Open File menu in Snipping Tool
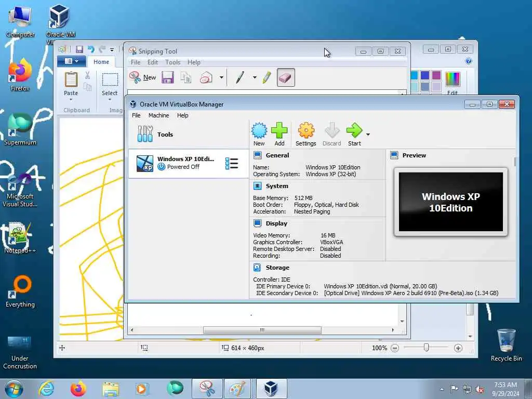Viewport: 532px width, 399px height. click(x=136, y=62)
